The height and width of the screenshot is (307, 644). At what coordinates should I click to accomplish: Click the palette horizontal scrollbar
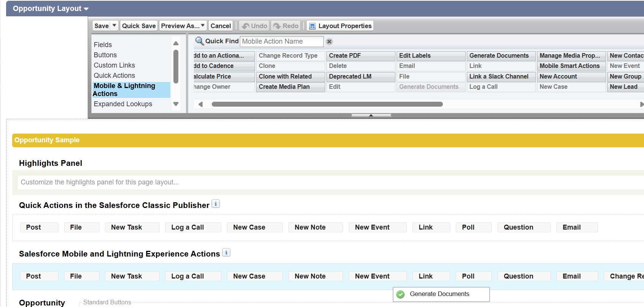coord(327,104)
